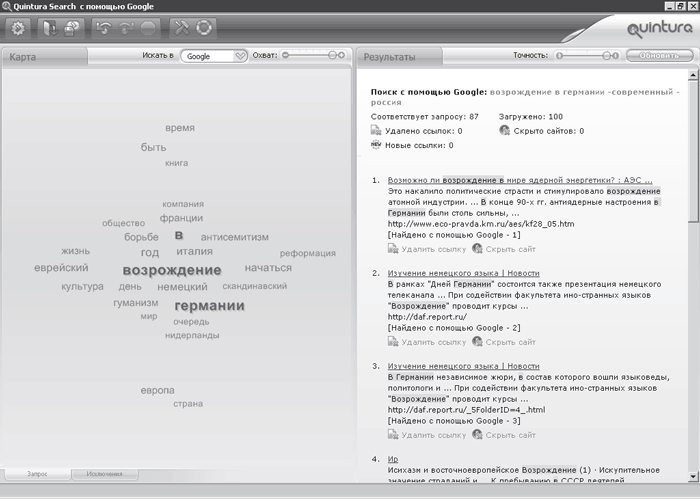Click the save icon in the toolbar
The height and width of the screenshot is (499, 700).
tap(71, 28)
